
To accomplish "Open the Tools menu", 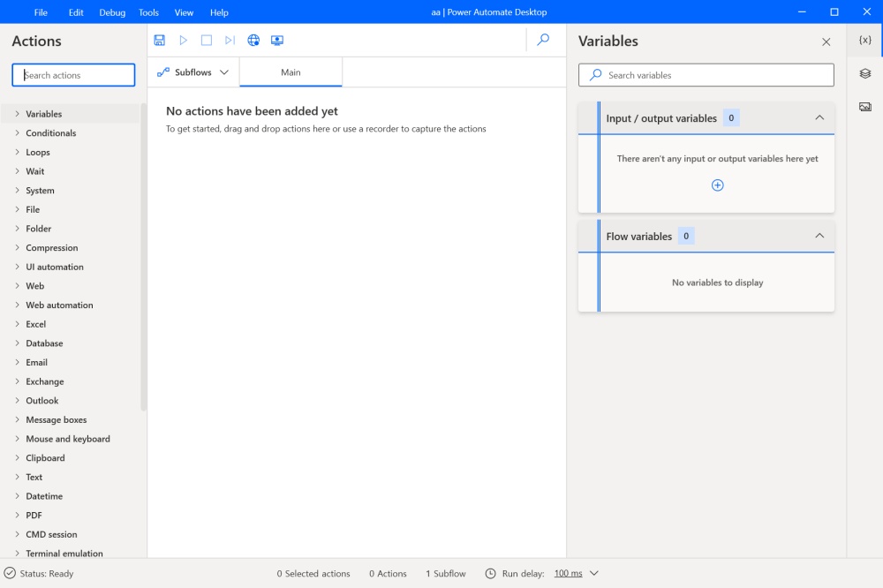I will coord(148,12).
